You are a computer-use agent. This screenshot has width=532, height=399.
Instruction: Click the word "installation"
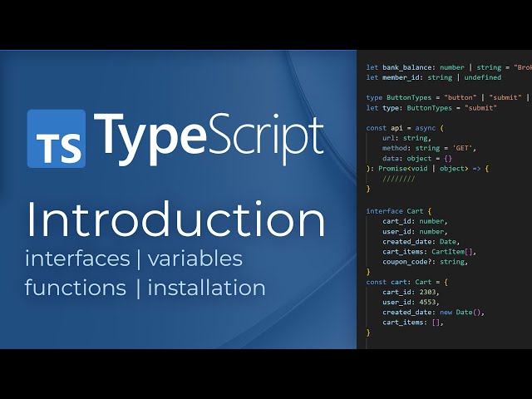pyautogui.click(x=206, y=288)
